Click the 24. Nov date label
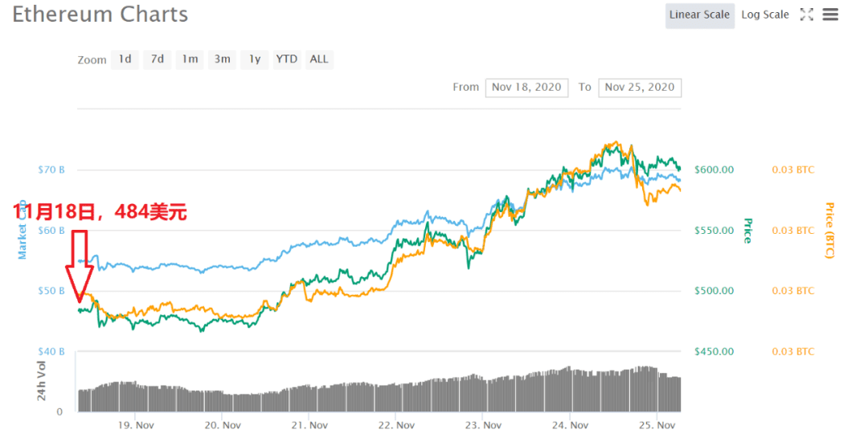 click(x=570, y=425)
